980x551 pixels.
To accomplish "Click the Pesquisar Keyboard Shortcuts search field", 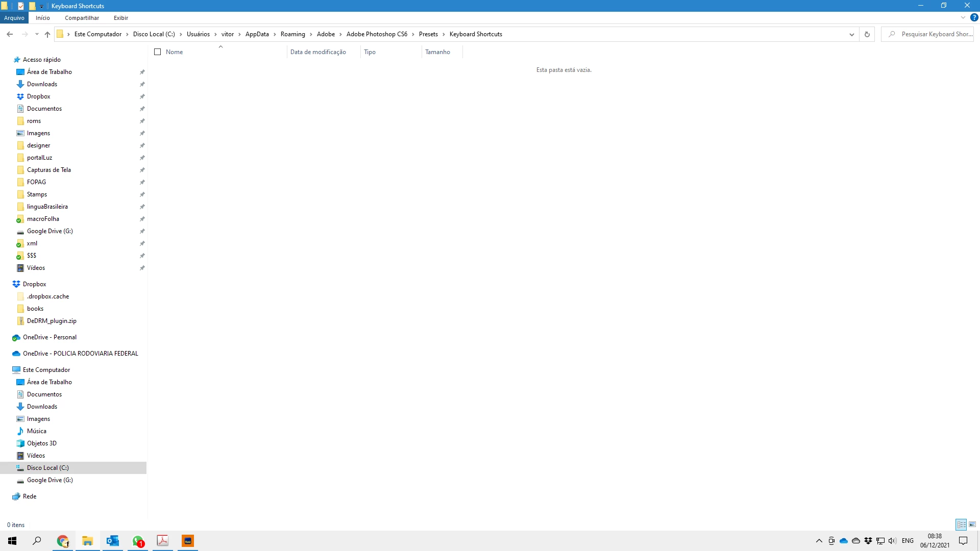I will (934, 34).
